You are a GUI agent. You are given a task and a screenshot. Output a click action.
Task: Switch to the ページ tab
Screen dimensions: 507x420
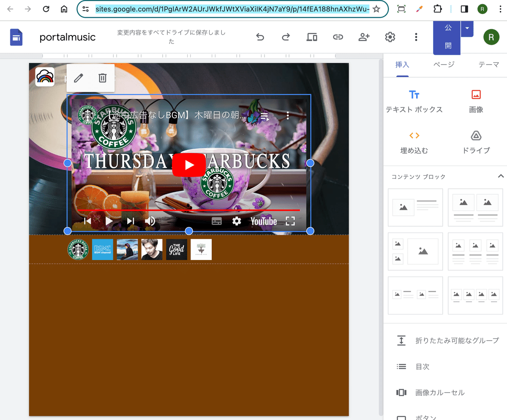pyautogui.click(x=444, y=65)
